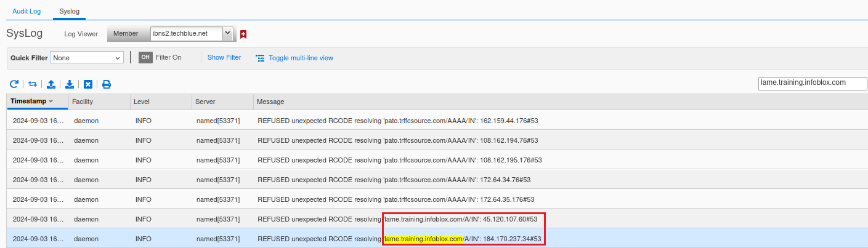Click the Toggle multi-line view link
The image size is (868, 248).
[301, 58]
